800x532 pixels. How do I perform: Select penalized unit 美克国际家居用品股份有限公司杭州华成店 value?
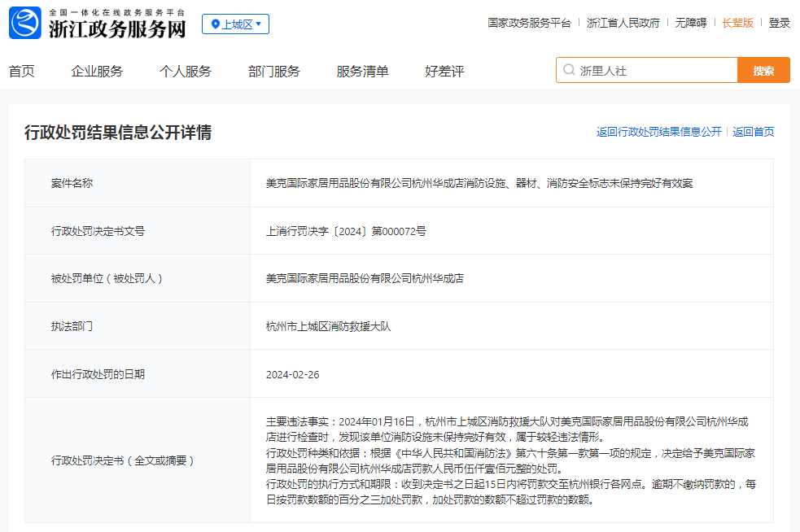click(x=365, y=278)
